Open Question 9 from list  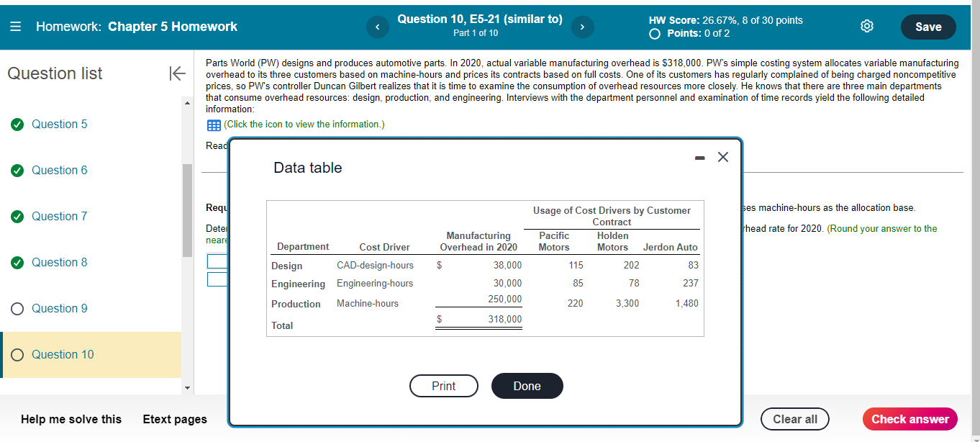(60, 308)
